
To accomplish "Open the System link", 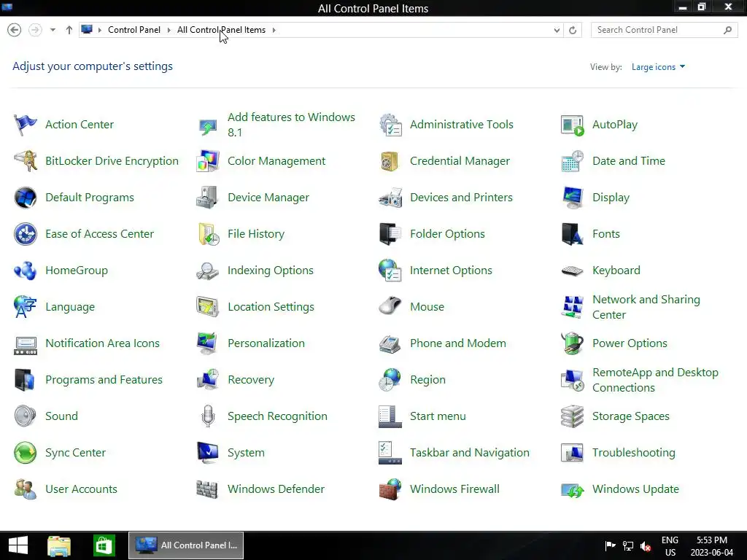I will [246, 452].
